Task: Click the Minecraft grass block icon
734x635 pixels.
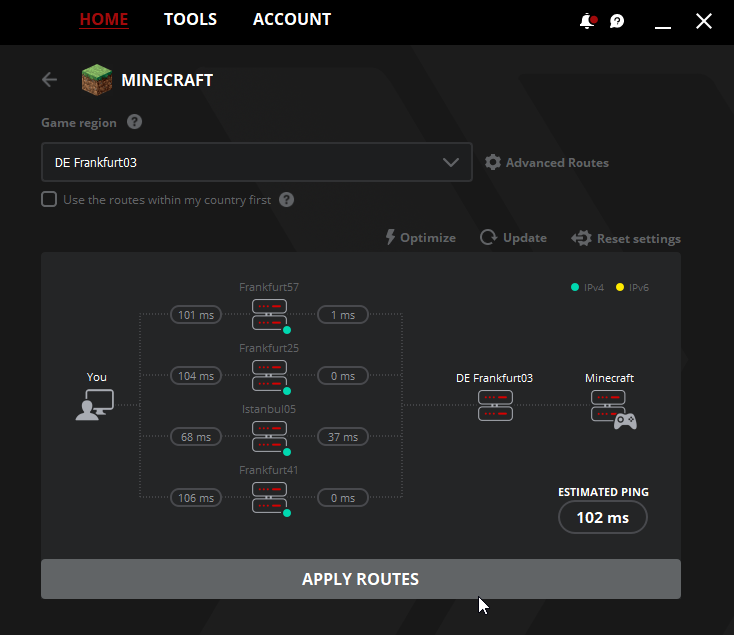Action: click(x=96, y=80)
